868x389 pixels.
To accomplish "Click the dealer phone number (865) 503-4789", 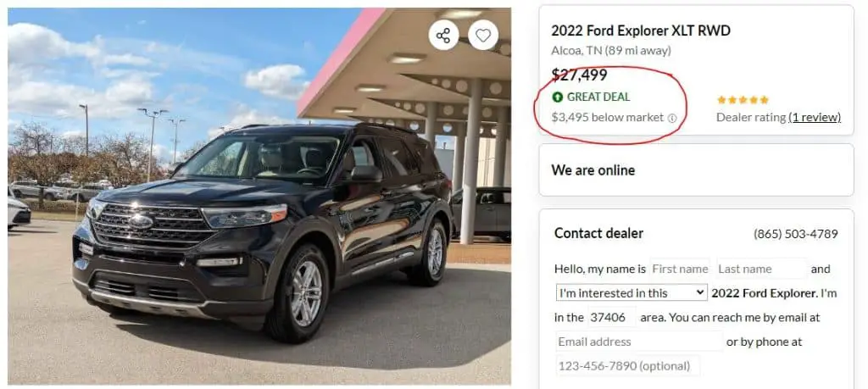I will coord(795,234).
